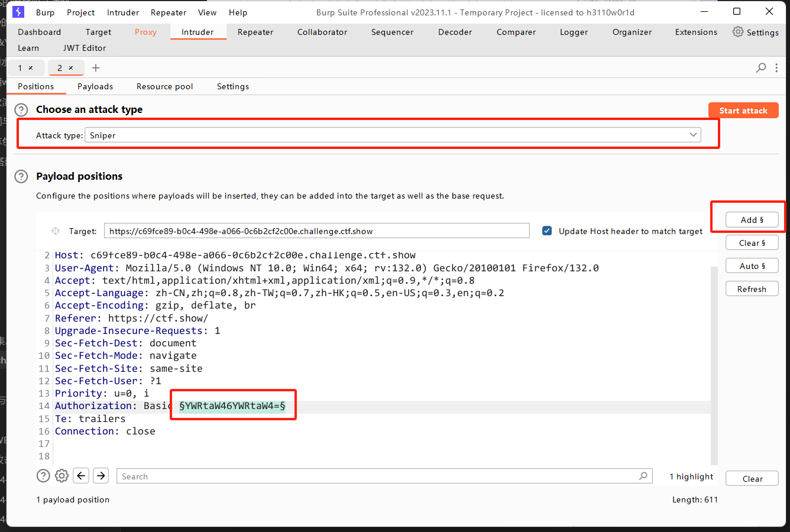Open the Learn tab
Image resolution: width=790 pixels, height=532 pixels.
[28, 48]
